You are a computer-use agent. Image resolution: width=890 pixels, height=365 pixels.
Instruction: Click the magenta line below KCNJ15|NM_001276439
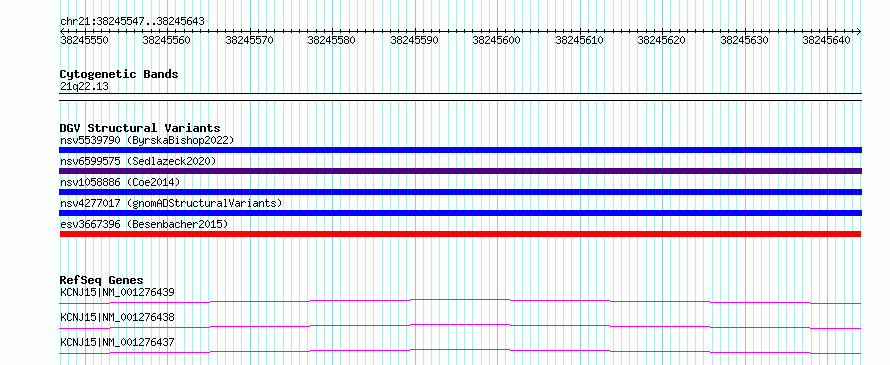click(460, 301)
